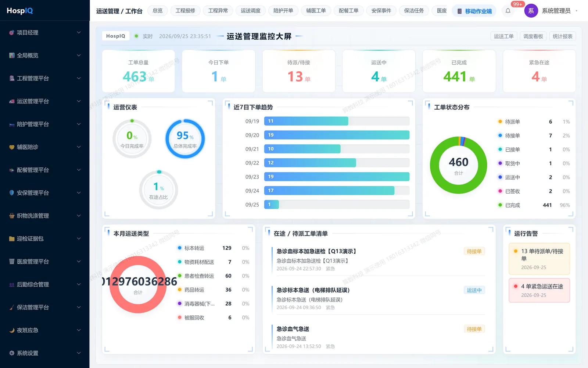Click the HospIQ sidebar logo
Image resolution: width=588 pixels, height=368 pixels.
[20, 11]
